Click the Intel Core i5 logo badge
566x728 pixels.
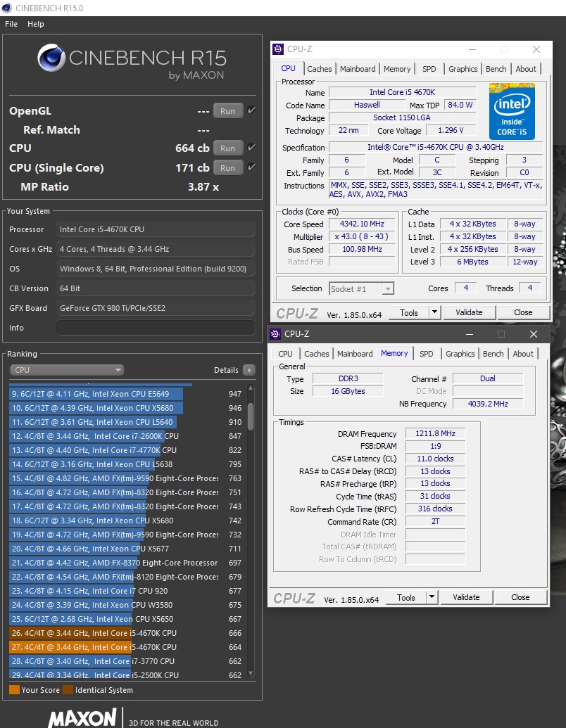(512, 111)
